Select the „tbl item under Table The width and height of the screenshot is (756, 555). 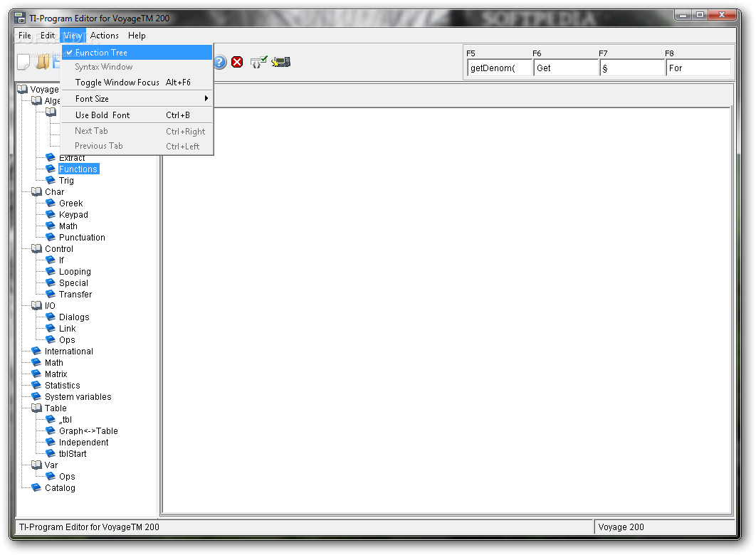pos(65,420)
